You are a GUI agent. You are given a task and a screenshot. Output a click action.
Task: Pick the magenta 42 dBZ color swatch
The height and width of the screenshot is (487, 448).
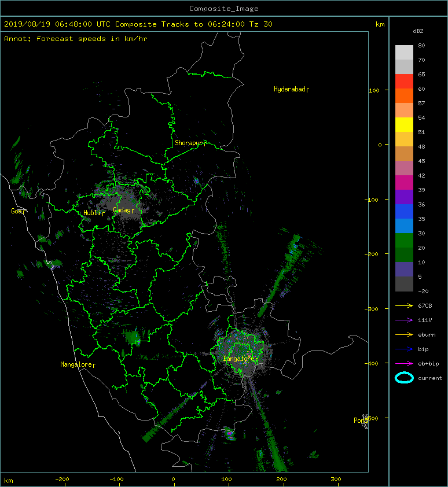(404, 183)
